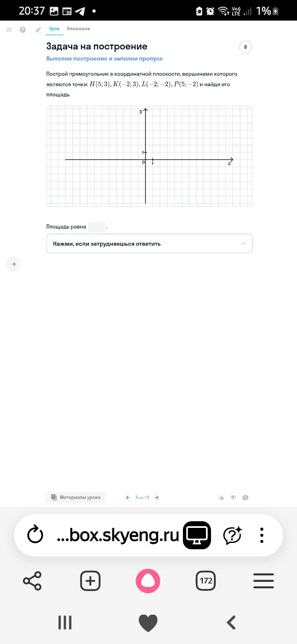Image resolution: width=297 pixels, height=644 pixels.
Task: Open Материалы урока button
Action: point(76,498)
